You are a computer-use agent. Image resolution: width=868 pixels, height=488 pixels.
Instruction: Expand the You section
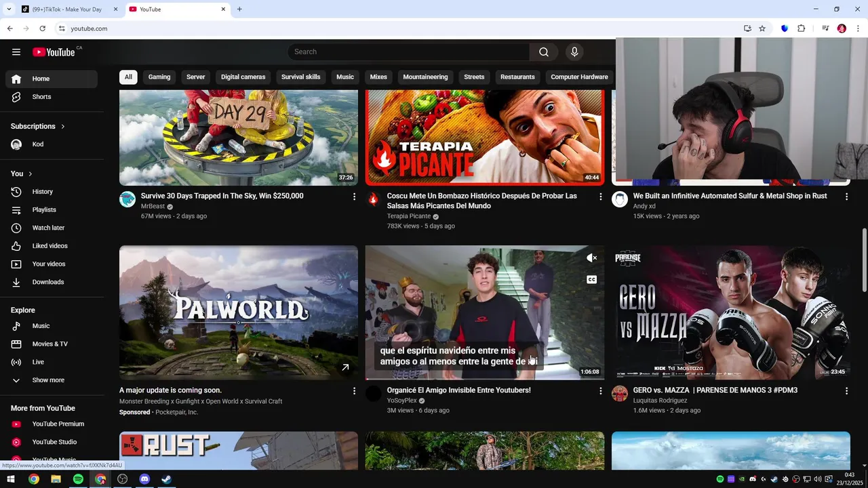pyautogui.click(x=22, y=174)
